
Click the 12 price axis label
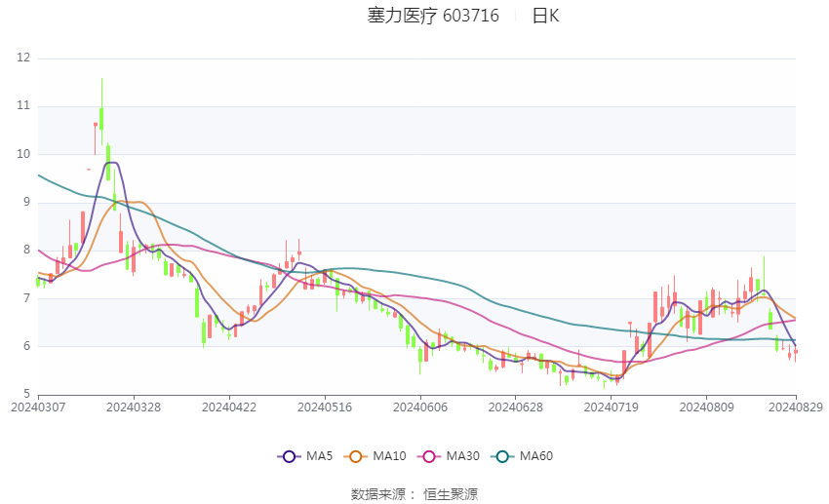pyautogui.click(x=23, y=58)
